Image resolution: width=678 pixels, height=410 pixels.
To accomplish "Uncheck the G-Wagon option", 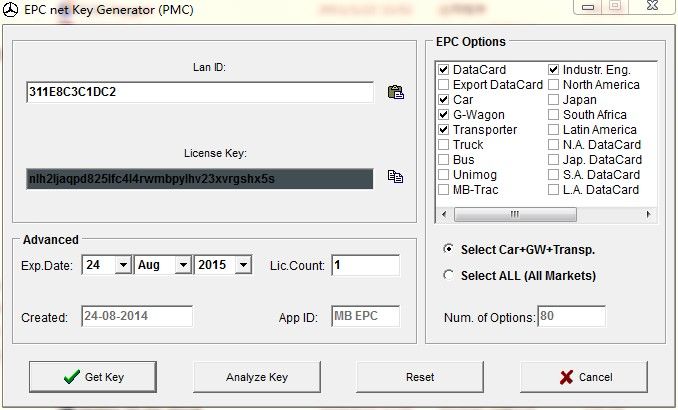I will (443, 115).
